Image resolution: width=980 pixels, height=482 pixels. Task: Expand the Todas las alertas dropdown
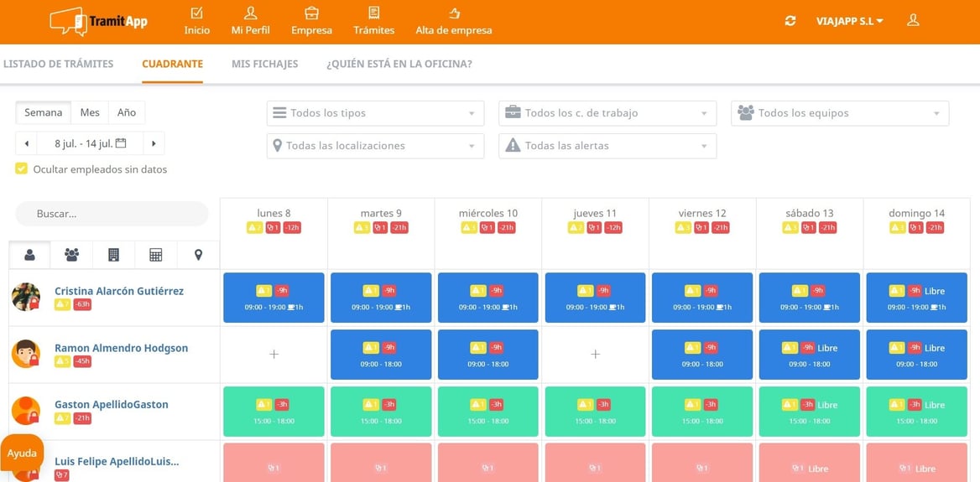tap(607, 146)
